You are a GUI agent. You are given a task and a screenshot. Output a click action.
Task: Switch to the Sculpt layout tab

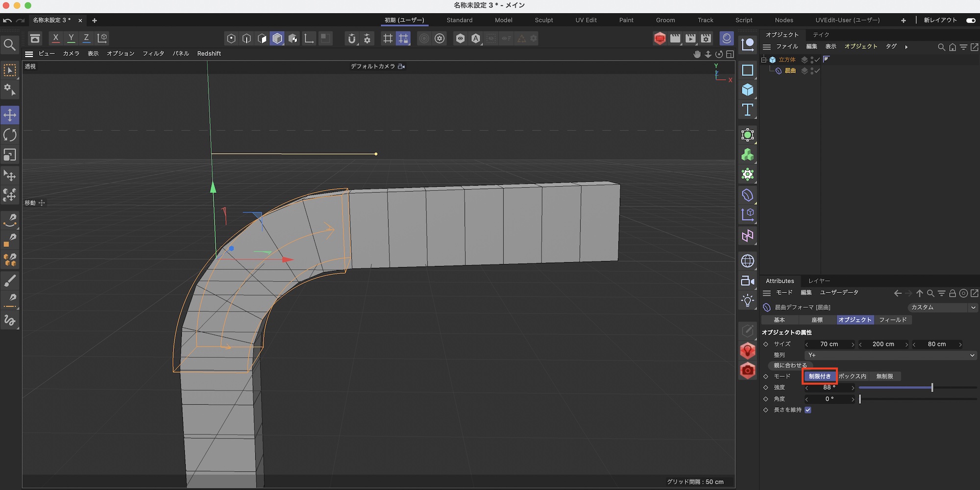point(543,20)
